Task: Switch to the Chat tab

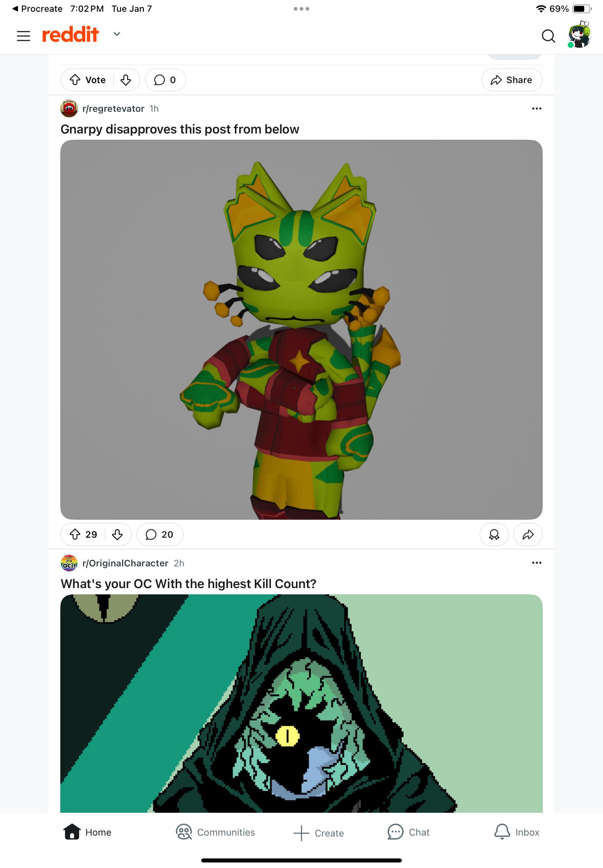Action: [x=408, y=832]
